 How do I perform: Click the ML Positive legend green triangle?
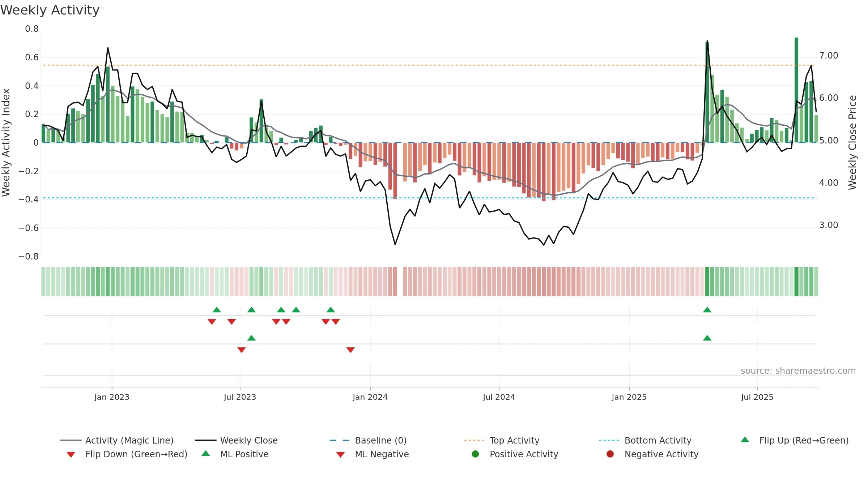tap(206, 453)
